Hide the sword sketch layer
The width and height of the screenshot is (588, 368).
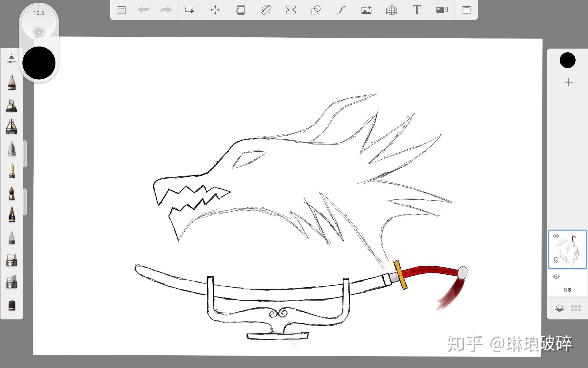point(556,236)
